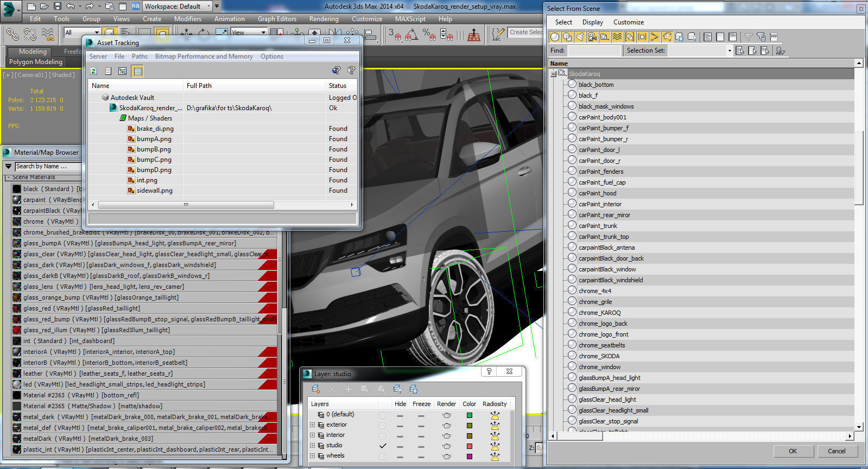Toggle radiosity for interior layer
The image size is (868, 469).
pyautogui.click(x=495, y=435)
